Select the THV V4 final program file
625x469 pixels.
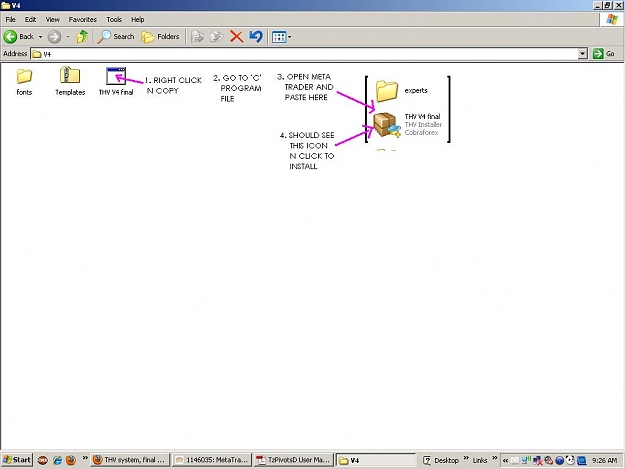pyautogui.click(x=116, y=82)
